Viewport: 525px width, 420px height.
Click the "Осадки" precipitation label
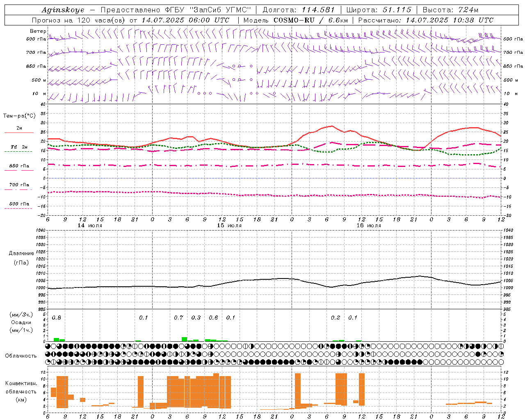click(x=21, y=322)
